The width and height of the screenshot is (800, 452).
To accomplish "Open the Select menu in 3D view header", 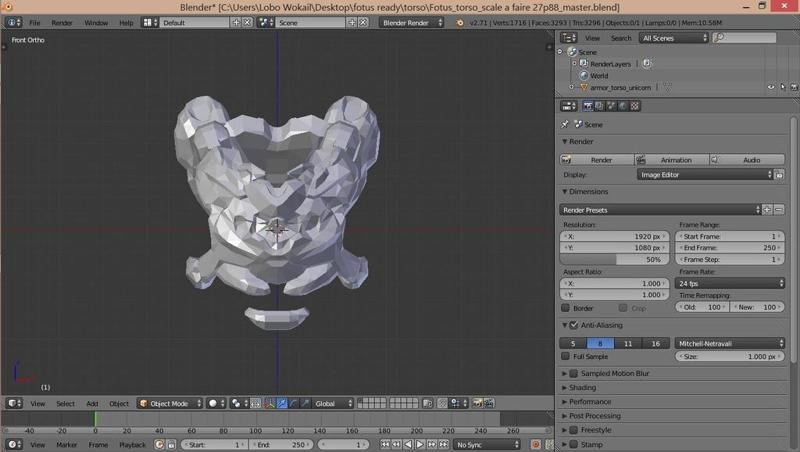I will [x=65, y=403].
